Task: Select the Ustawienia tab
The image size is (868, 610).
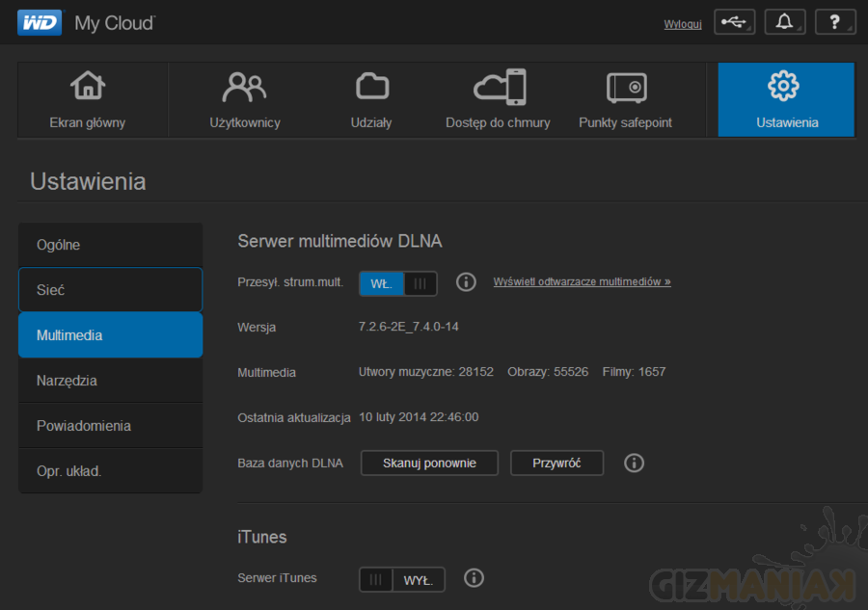Action: (x=786, y=100)
